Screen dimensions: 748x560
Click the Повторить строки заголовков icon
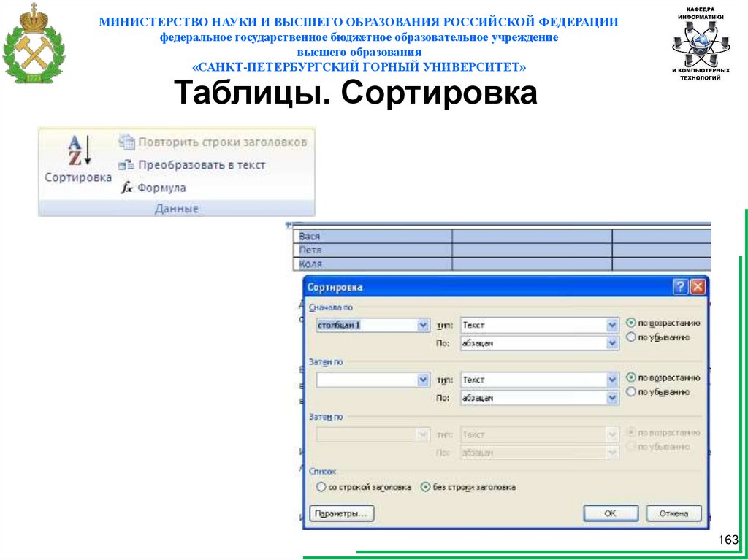coord(126,142)
